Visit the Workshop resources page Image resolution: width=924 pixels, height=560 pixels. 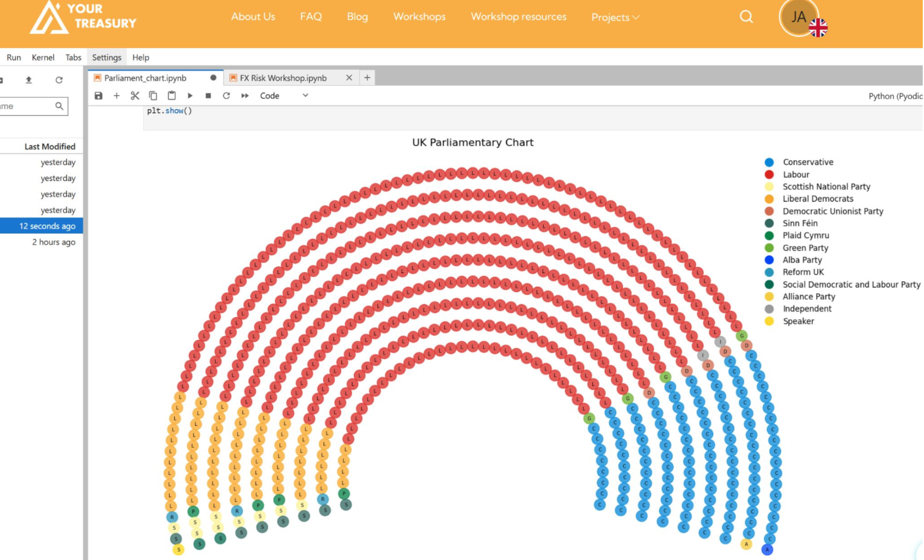tap(518, 17)
